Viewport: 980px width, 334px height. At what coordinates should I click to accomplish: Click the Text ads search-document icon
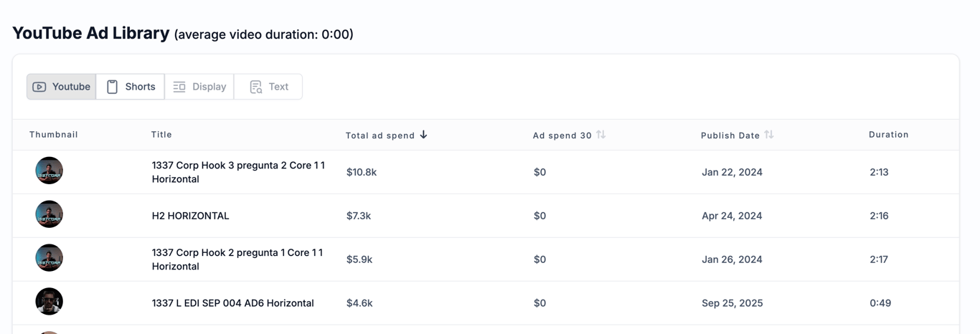pos(256,87)
